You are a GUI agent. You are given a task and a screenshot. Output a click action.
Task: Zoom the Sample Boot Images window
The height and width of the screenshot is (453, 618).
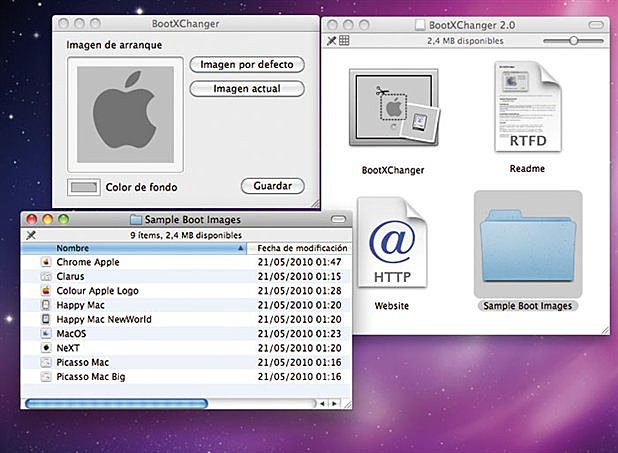tap(63, 219)
